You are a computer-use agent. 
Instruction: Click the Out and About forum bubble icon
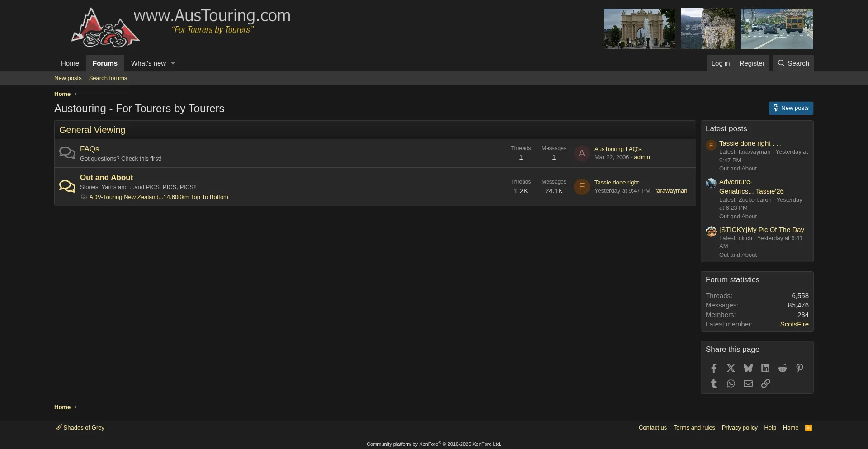pos(67,186)
